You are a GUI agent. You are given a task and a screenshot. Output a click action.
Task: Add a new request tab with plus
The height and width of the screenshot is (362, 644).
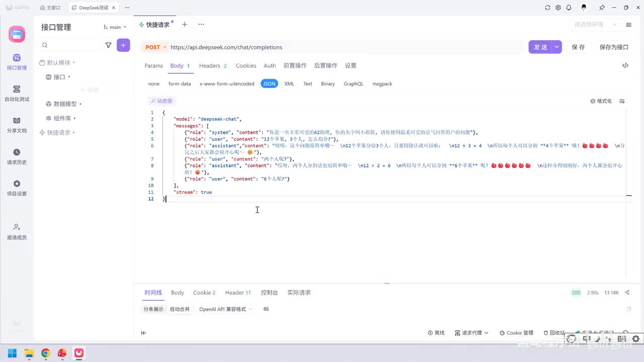pyautogui.click(x=185, y=25)
